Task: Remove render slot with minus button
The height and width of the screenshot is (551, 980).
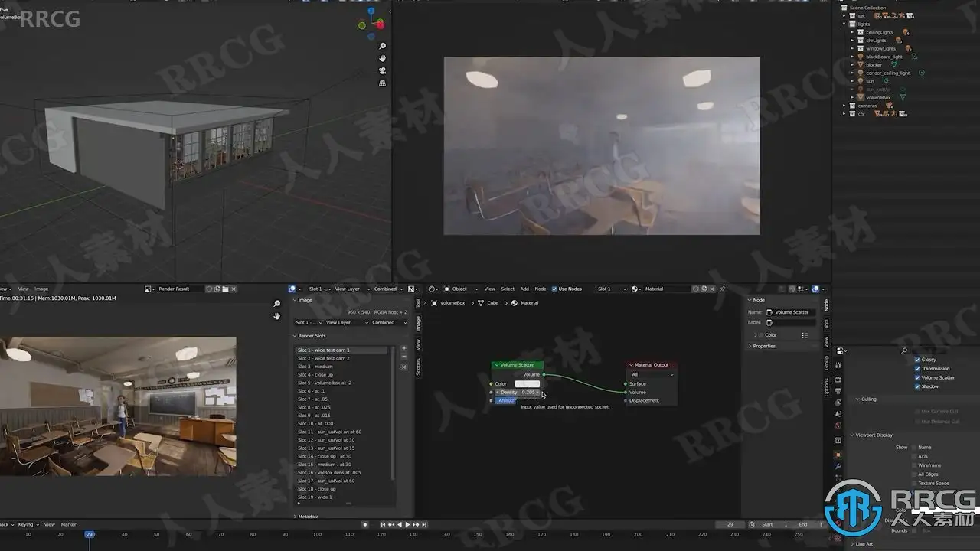Action: [x=404, y=357]
